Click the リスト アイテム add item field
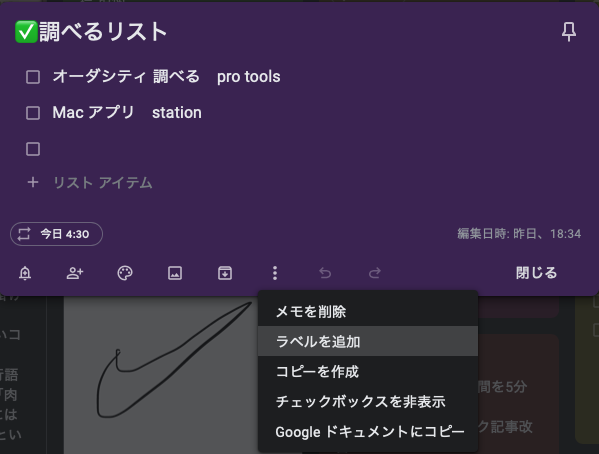599x454 pixels. click(x=103, y=183)
